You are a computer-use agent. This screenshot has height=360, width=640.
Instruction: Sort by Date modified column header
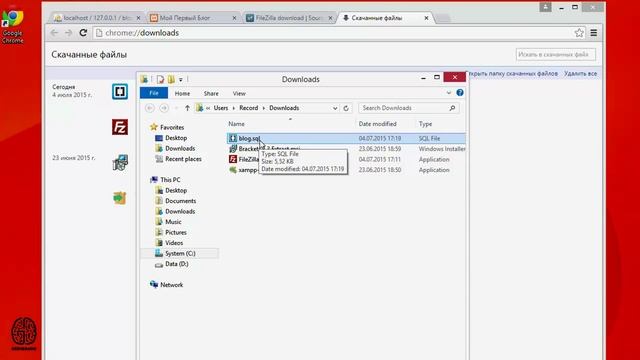point(378,124)
